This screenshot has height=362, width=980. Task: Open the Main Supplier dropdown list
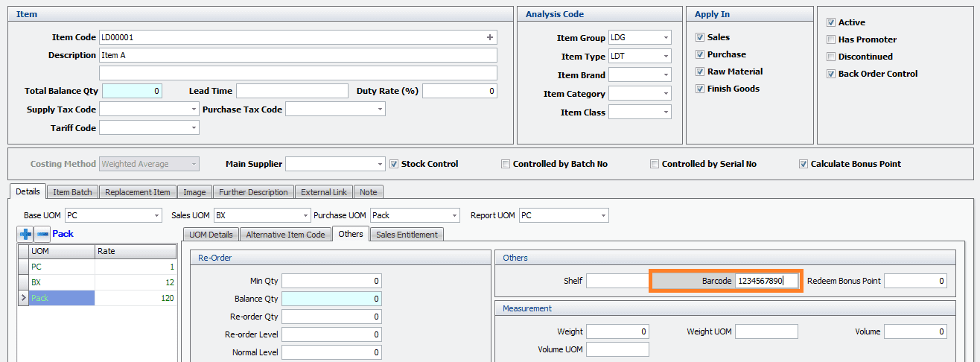[x=379, y=164]
